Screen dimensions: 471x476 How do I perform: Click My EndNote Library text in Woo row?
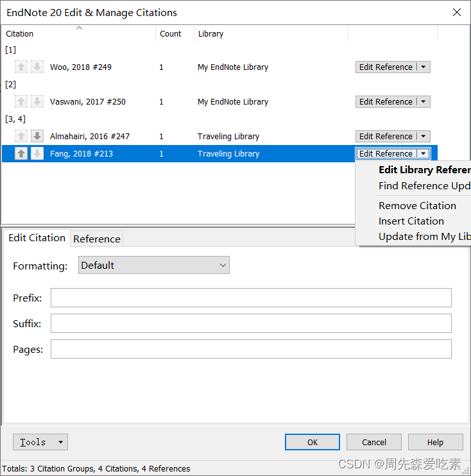tap(233, 67)
